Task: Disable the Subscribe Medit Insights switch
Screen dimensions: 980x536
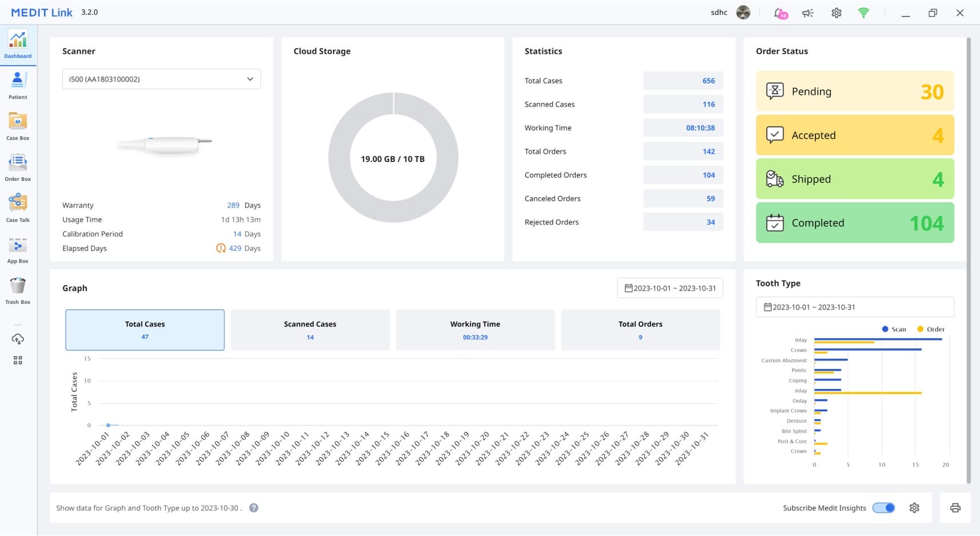Action: (x=883, y=508)
